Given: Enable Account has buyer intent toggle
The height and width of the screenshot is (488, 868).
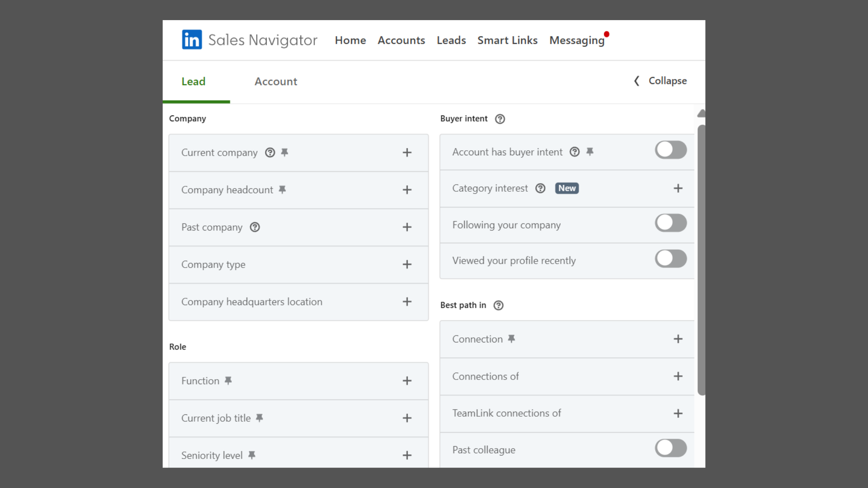Looking at the screenshot, I should [671, 150].
